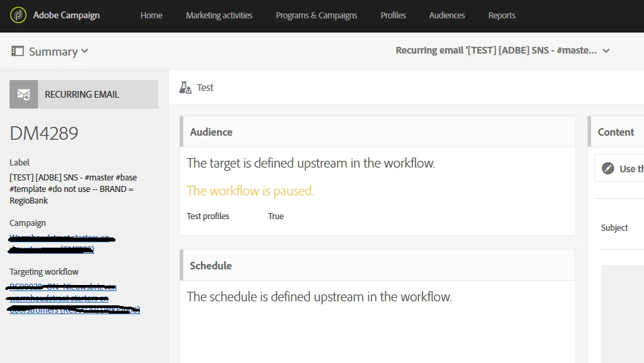The image size is (644, 363).
Task: Click 'The workflow is paused.' message
Action: click(250, 191)
